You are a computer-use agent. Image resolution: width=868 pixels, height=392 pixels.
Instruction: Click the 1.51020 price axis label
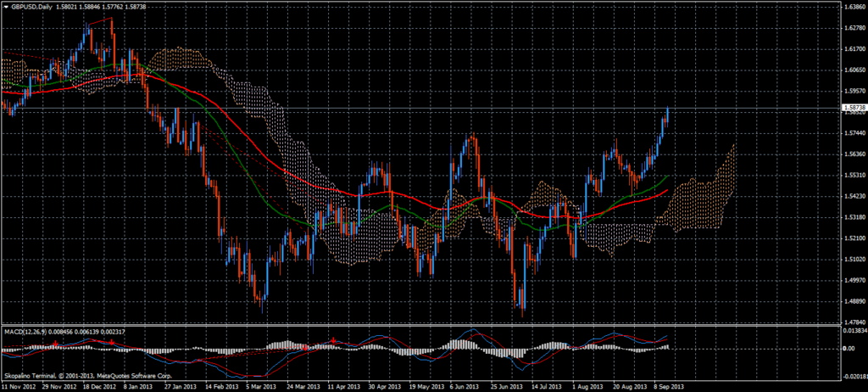(853, 259)
